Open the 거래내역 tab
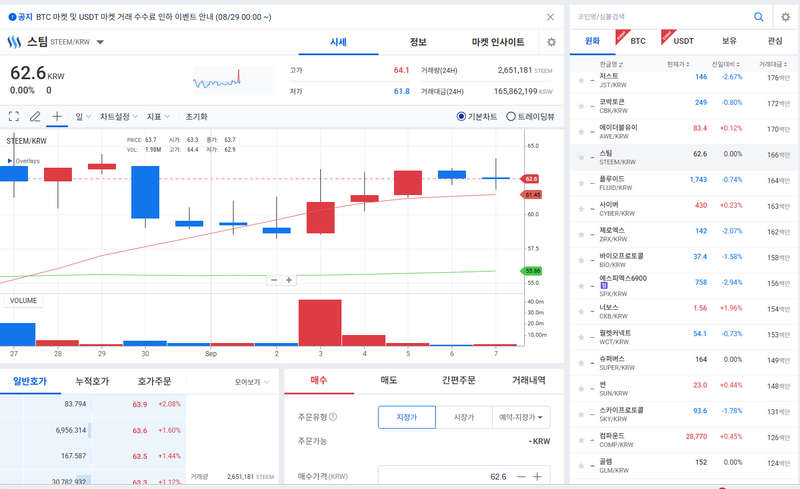The width and height of the screenshot is (800, 489). [529, 380]
